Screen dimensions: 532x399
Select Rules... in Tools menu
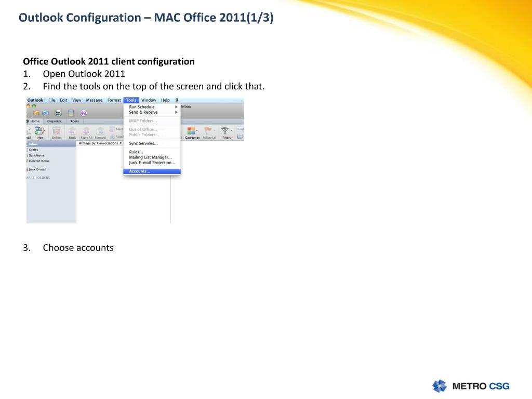(x=152, y=152)
